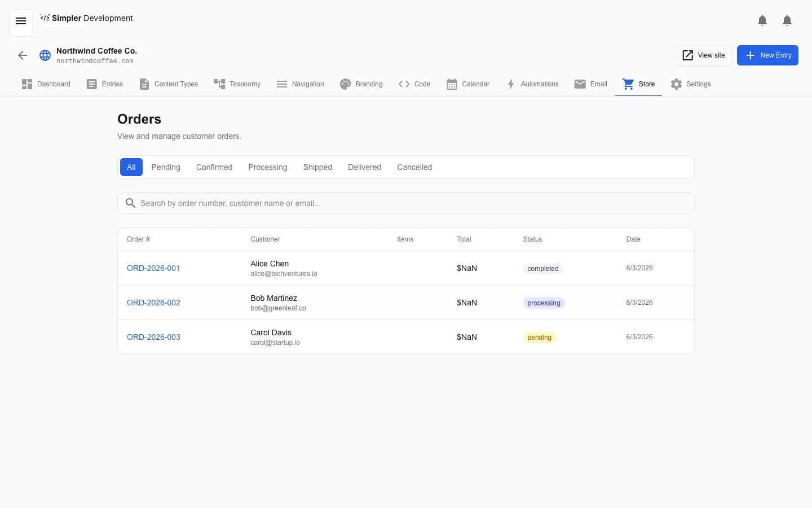Click the email bob@greenleaf.co
The image size is (812, 508).
[x=278, y=308]
